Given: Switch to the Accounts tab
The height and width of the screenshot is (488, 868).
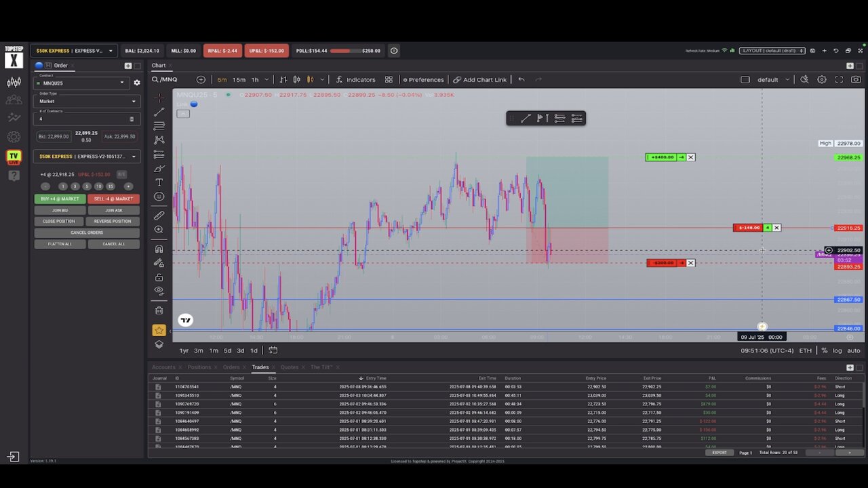Looking at the screenshot, I should pyautogui.click(x=163, y=367).
